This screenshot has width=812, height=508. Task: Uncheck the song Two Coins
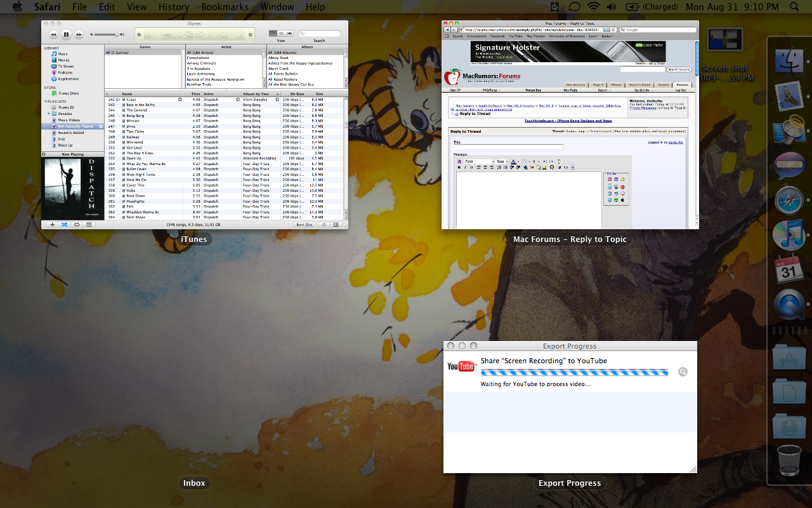[x=124, y=131]
